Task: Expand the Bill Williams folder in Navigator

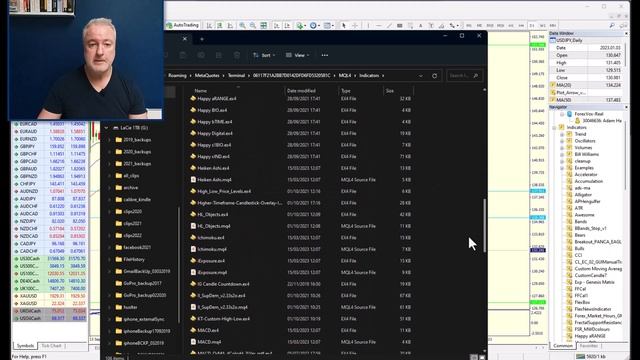Action: tap(562, 154)
